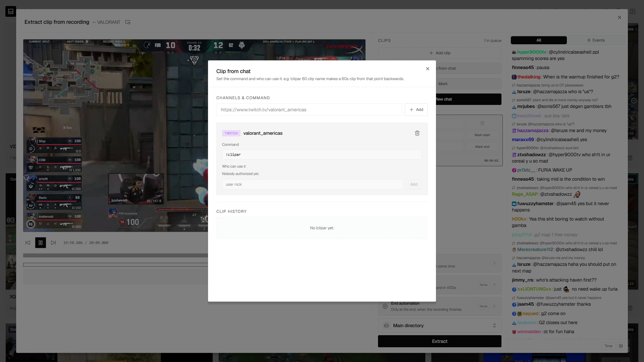This screenshot has width=644, height=362.
Task: Close the Clip from chat dialog
Action: [x=428, y=69]
